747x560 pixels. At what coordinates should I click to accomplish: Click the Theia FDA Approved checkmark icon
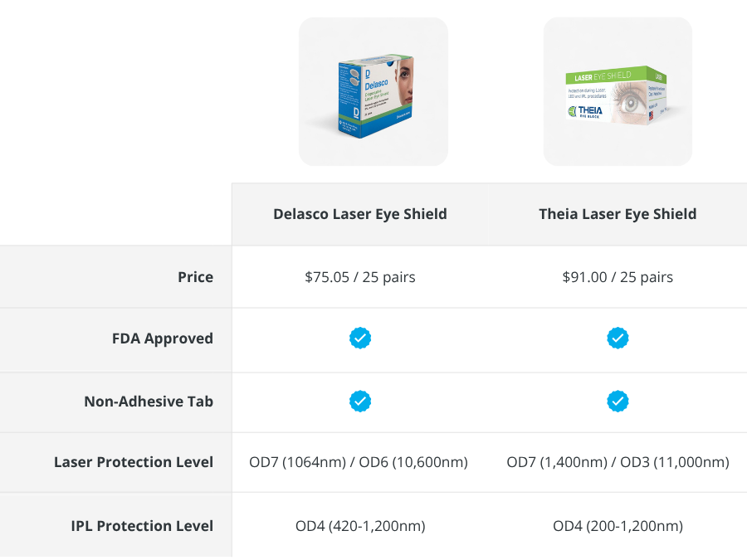(618, 338)
